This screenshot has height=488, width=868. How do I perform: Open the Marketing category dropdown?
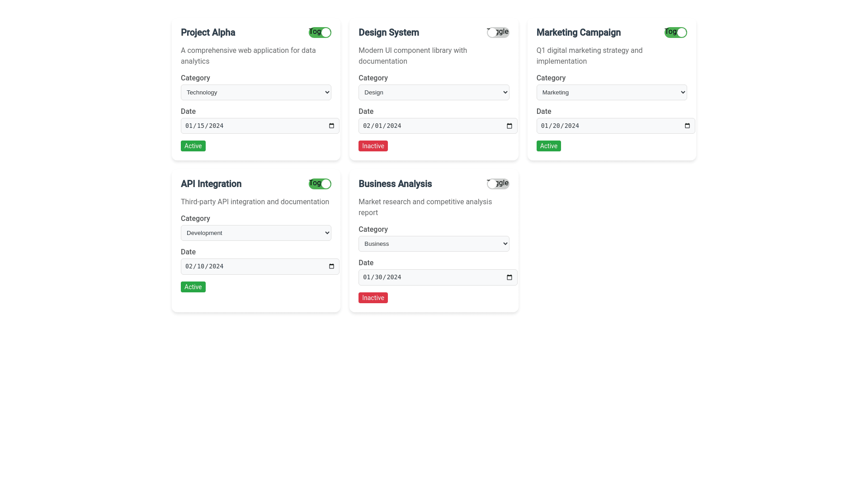coord(611,93)
